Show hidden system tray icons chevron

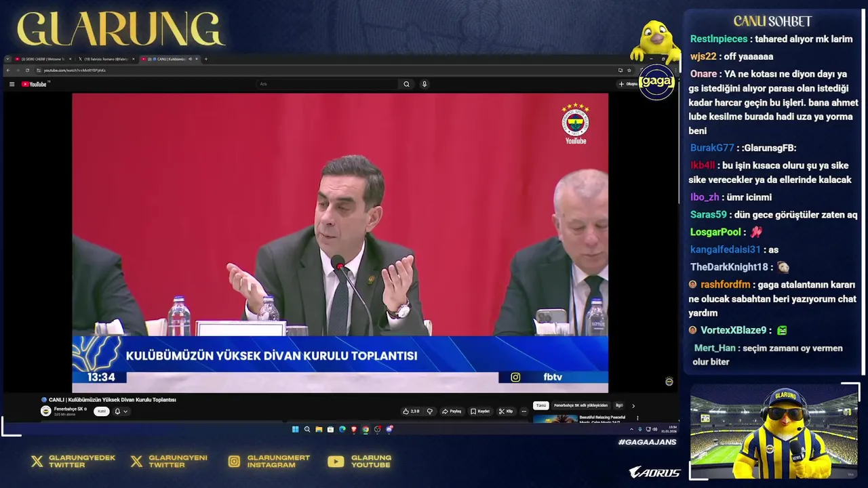coord(631,429)
